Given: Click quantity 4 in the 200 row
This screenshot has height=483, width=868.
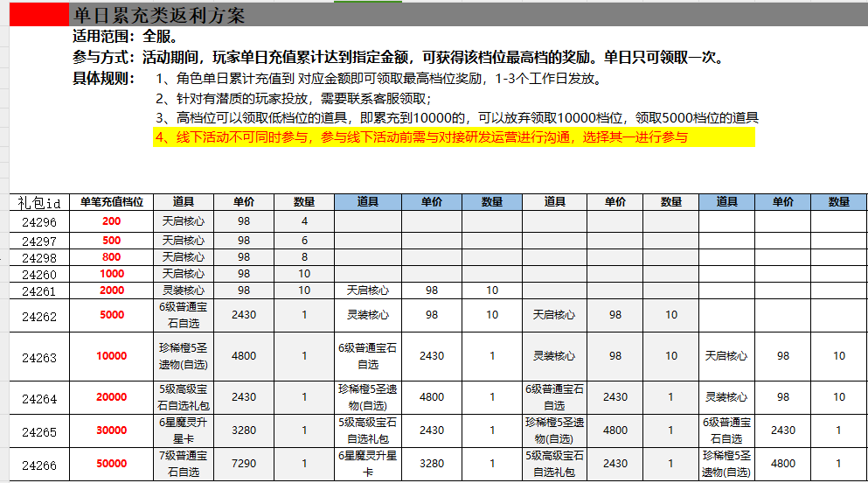Looking at the screenshot, I should click(304, 221).
